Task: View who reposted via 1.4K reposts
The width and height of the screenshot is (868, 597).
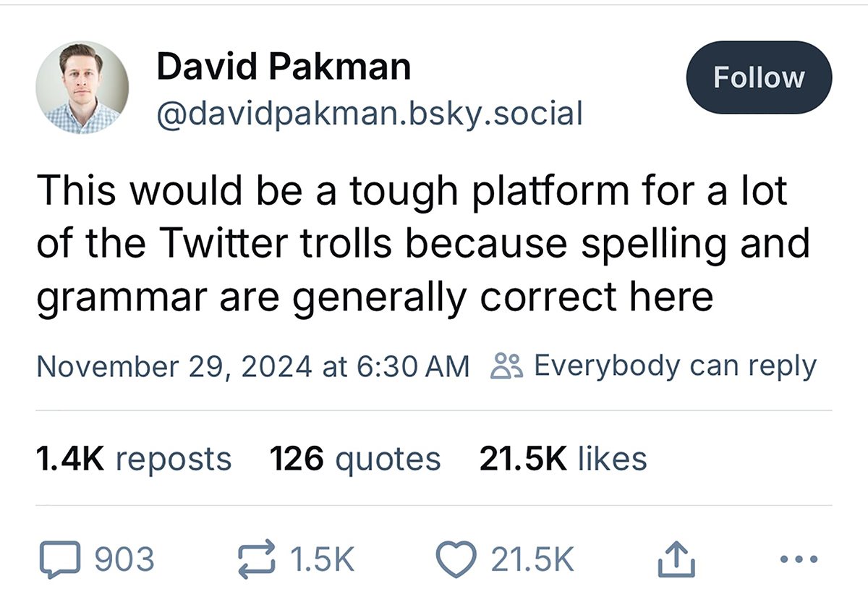Action: [134, 458]
